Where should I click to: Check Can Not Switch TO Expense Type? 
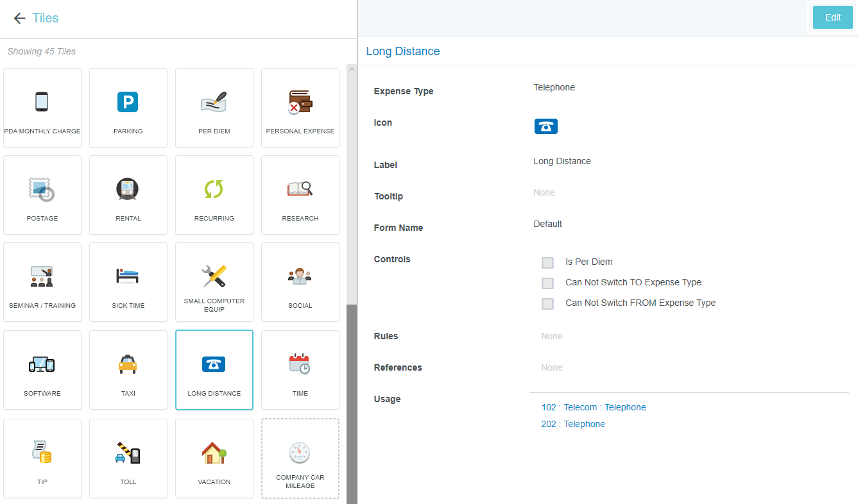click(547, 283)
